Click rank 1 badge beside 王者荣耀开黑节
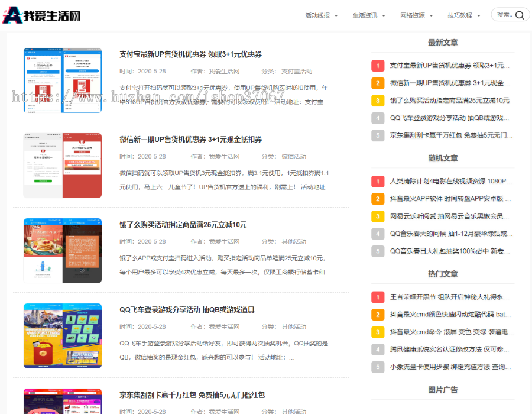 pyautogui.click(x=378, y=297)
